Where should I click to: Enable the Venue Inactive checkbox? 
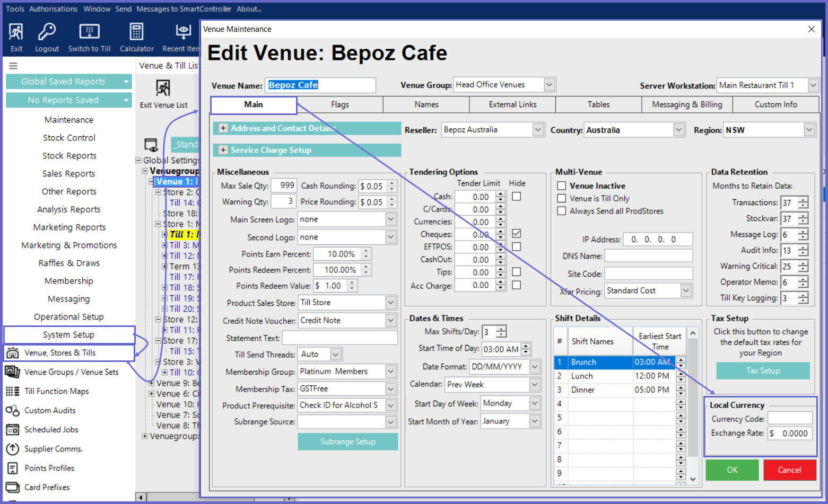561,186
